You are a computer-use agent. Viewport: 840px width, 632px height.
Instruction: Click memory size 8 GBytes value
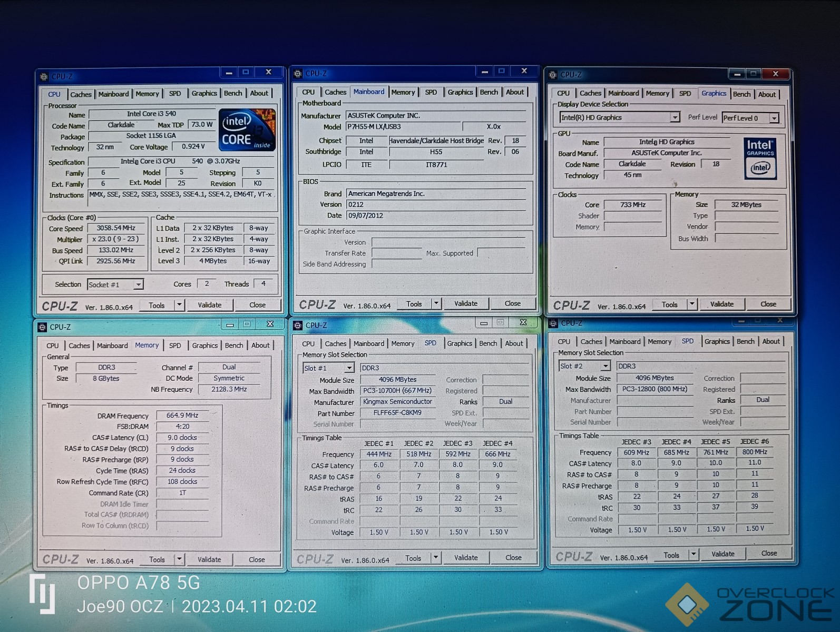coord(106,378)
